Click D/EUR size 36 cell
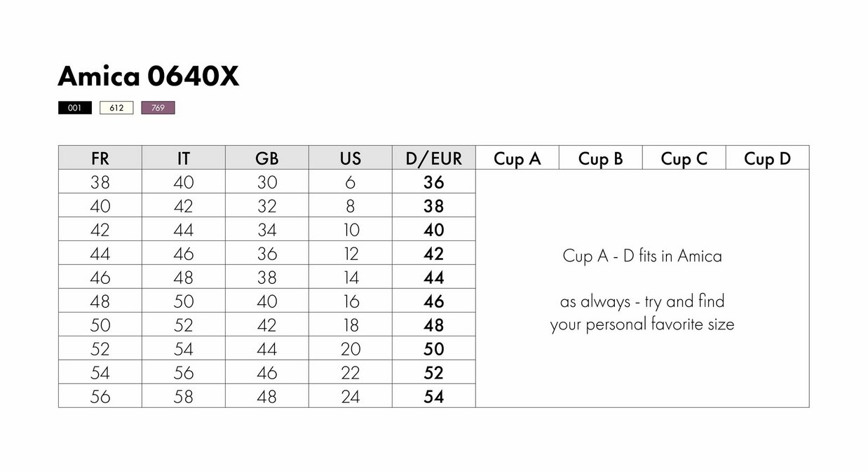The height and width of the screenshot is (471, 868). pyautogui.click(x=434, y=182)
